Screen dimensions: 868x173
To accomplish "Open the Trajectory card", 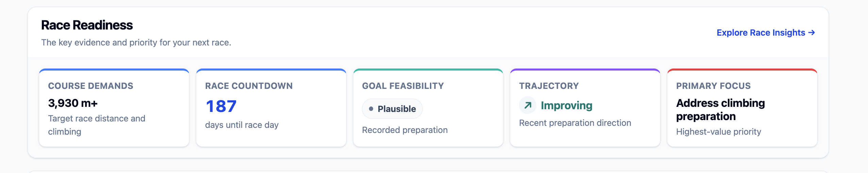I will coord(585,108).
